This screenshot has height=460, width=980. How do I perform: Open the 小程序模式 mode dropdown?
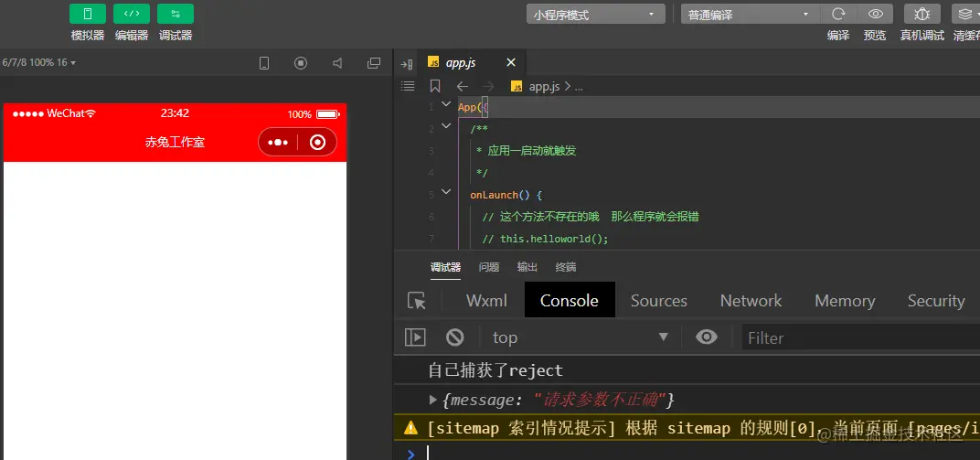596,15
